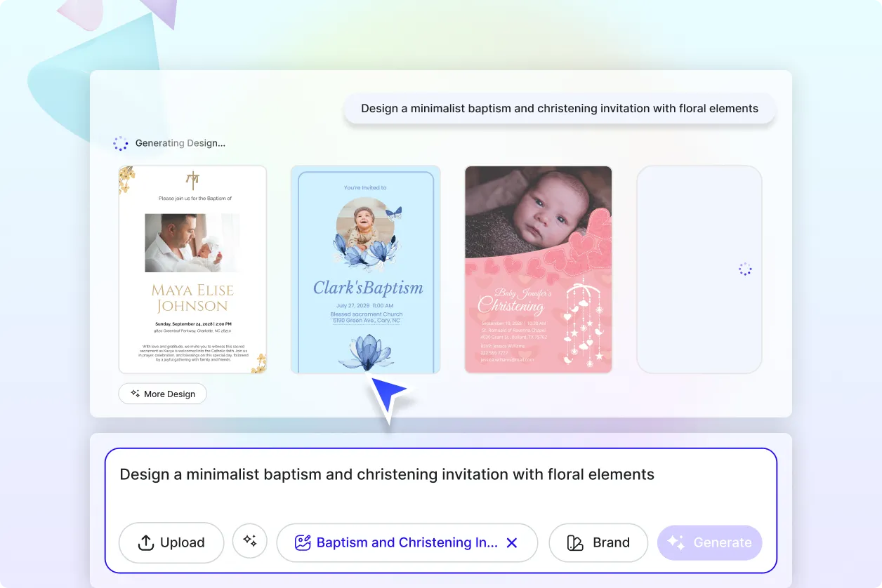Viewport: 882px width, 588px height.
Task: Click the More Design button
Action: coord(162,394)
